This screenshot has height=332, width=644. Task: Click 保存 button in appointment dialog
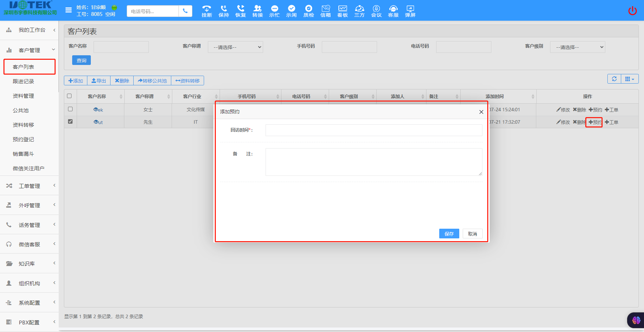coord(449,234)
